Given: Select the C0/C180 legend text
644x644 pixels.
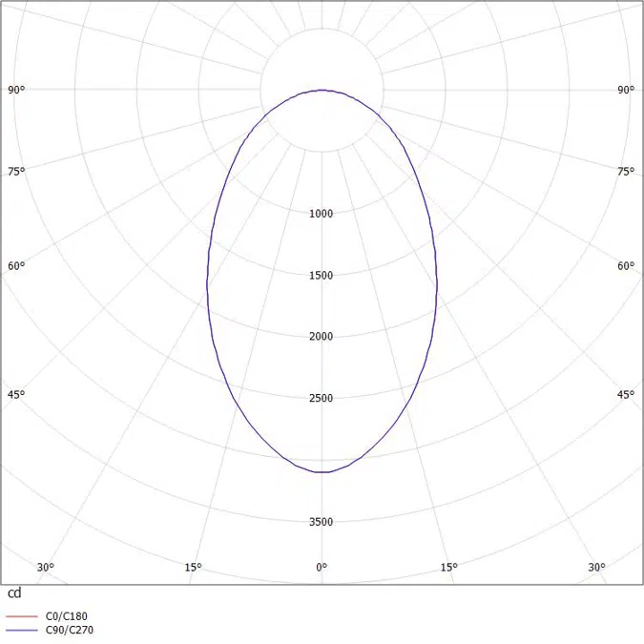Looking at the screenshot, I should [x=67, y=616].
